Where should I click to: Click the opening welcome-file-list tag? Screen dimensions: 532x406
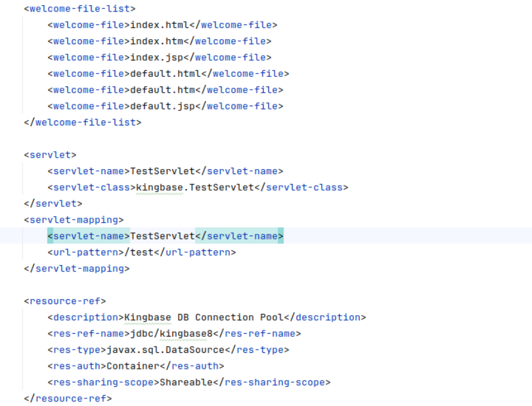coord(79,9)
